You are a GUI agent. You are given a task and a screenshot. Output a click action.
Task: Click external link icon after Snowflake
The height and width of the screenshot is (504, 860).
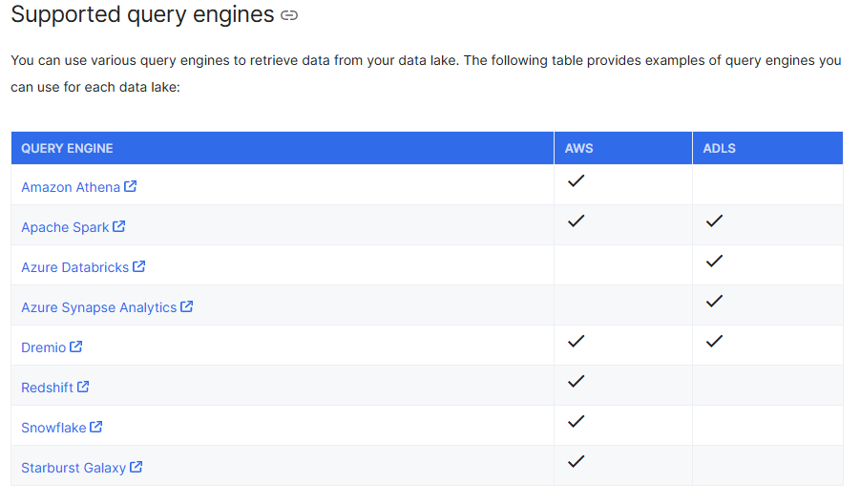pyautogui.click(x=96, y=428)
